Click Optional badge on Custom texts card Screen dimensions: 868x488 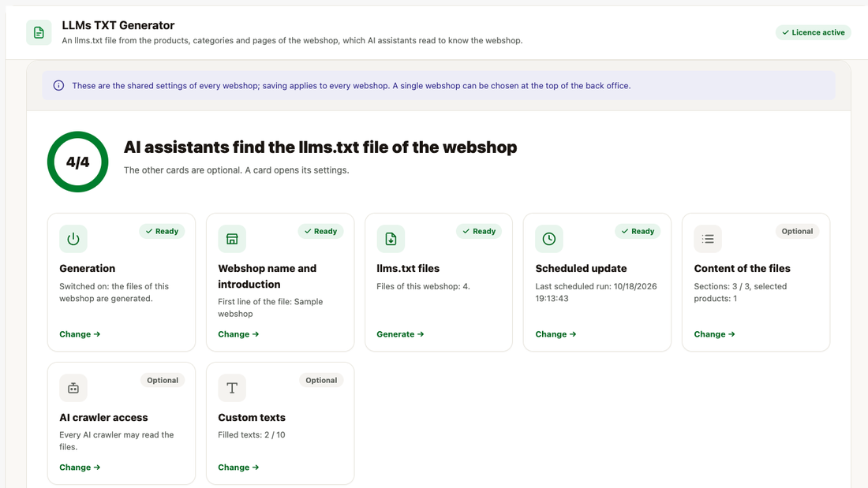point(321,380)
